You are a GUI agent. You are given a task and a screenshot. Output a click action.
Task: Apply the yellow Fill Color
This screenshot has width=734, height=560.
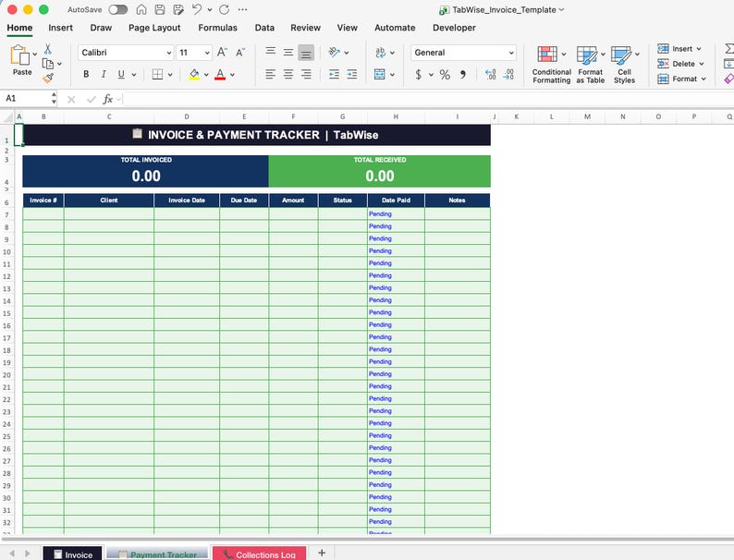194,74
